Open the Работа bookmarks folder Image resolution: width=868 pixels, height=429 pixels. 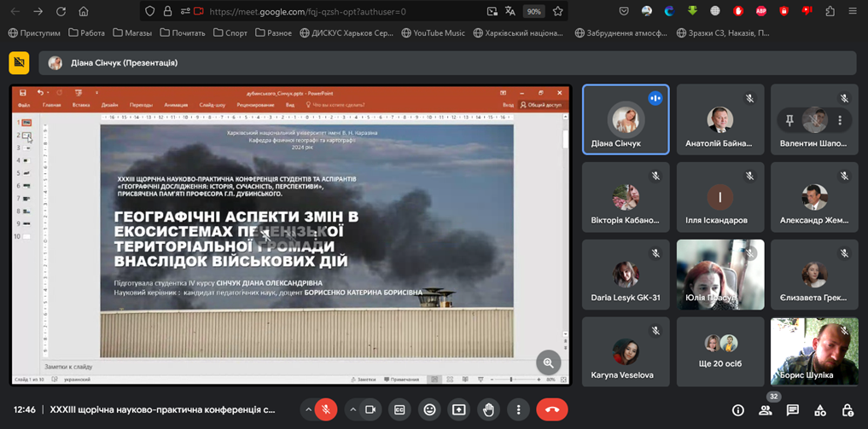(x=86, y=33)
